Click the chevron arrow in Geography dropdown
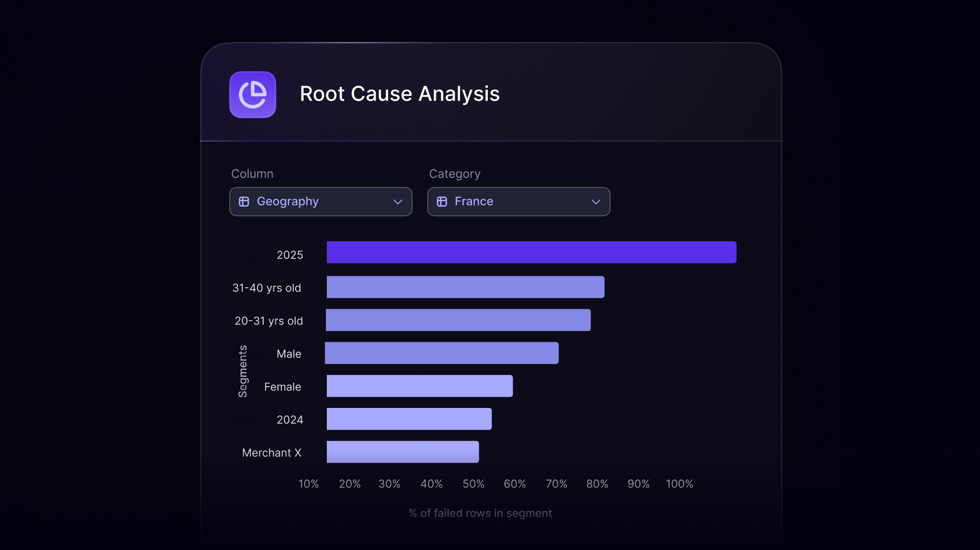The width and height of the screenshot is (980, 550). pyautogui.click(x=398, y=202)
